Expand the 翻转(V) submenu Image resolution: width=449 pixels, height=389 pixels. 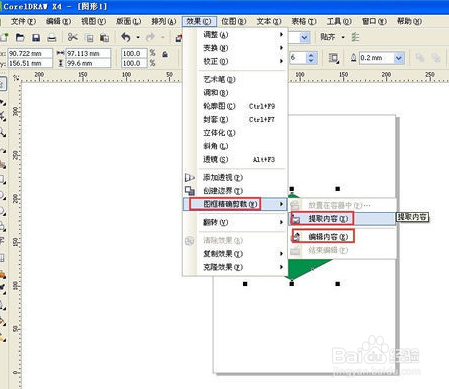coord(235,222)
